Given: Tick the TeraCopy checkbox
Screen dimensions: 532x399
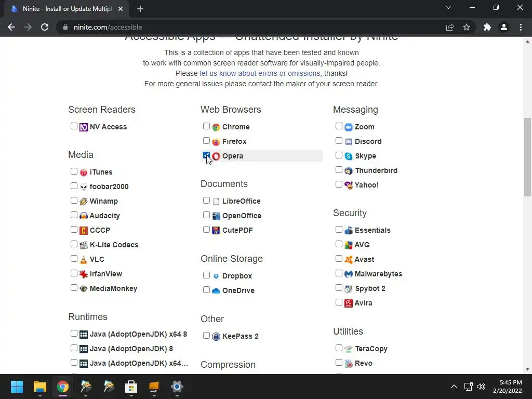Looking at the screenshot, I should coord(339,348).
